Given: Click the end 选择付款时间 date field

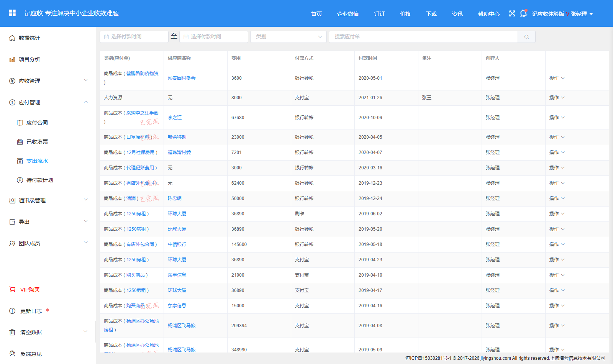Looking at the screenshot, I should point(214,37).
